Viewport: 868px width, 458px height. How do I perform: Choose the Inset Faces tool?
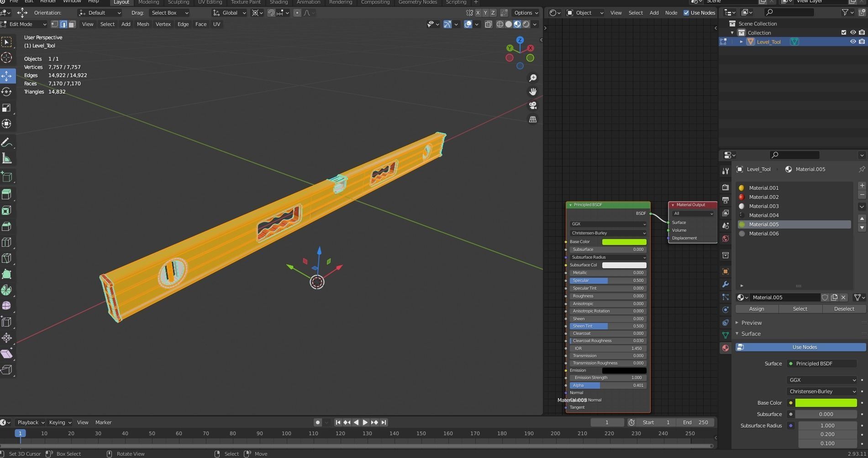click(7, 210)
